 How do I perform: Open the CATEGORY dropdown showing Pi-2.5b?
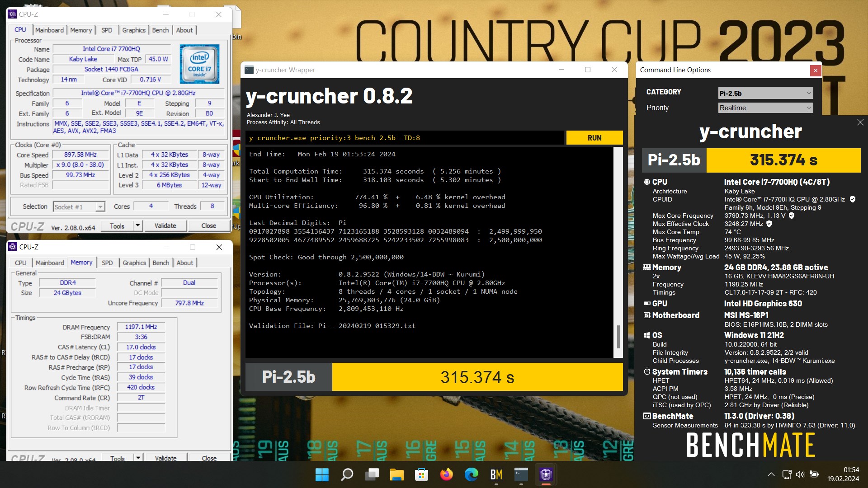pos(766,93)
